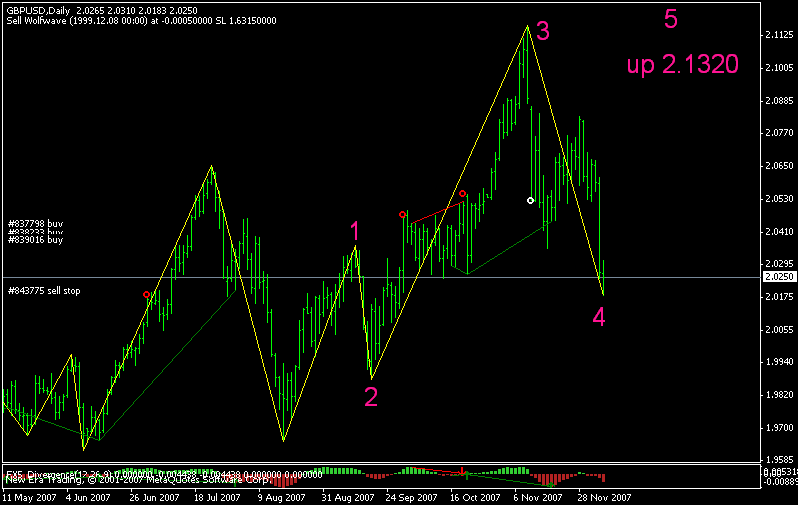Select the pink 'up 2.1320' target text
The image size is (798, 505).
(x=682, y=65)
